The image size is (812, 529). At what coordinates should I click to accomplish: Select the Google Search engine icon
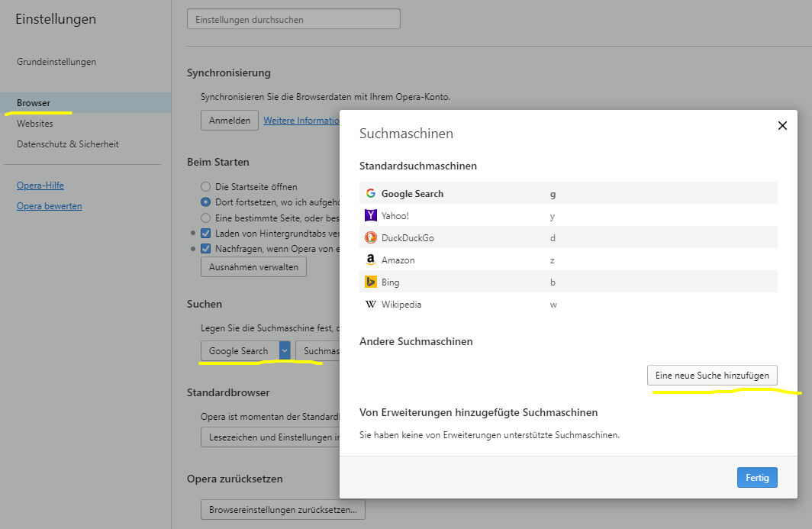tap(370, 193)
